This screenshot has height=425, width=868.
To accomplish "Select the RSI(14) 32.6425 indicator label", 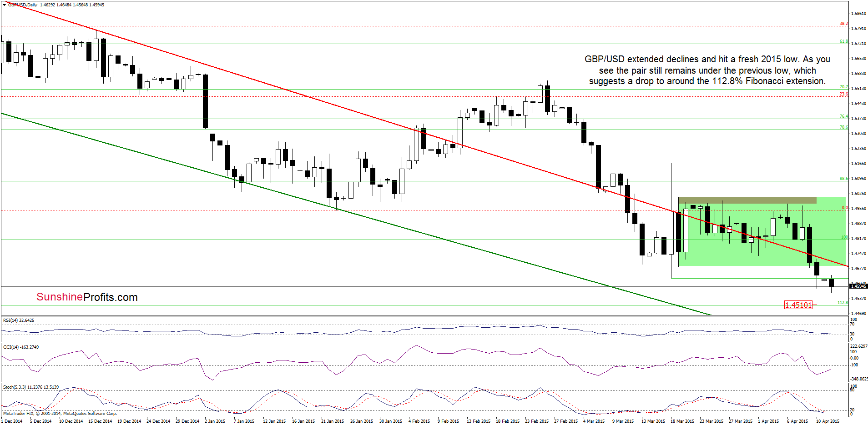I will coord(19,320).
